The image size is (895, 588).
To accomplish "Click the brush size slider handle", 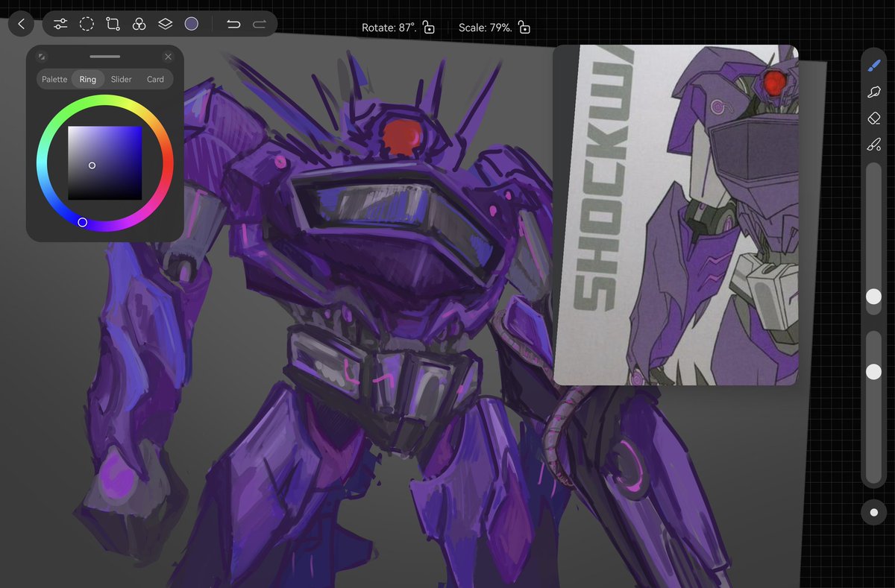I will (873, 297).
